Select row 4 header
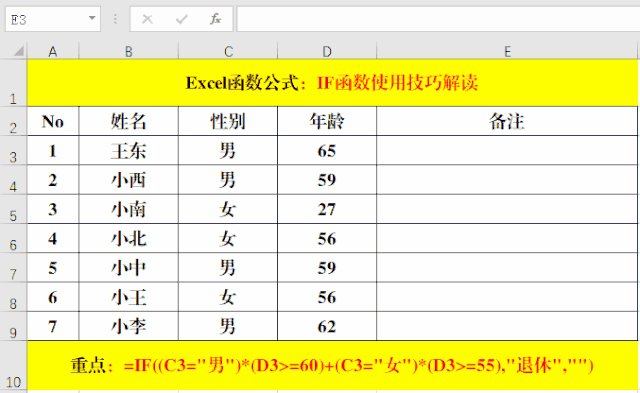The height and width of the screenshot is (393, 640). 13,180
